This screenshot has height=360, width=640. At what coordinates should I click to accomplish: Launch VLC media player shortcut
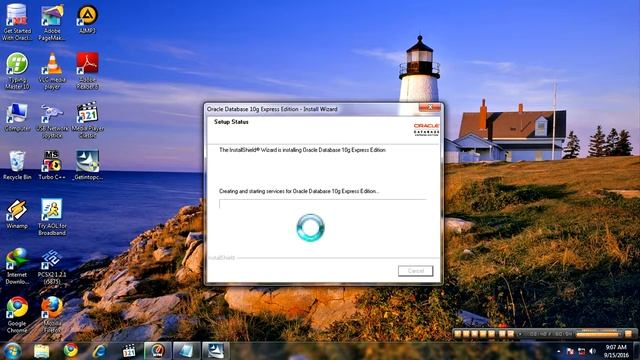tap(52, 71)
